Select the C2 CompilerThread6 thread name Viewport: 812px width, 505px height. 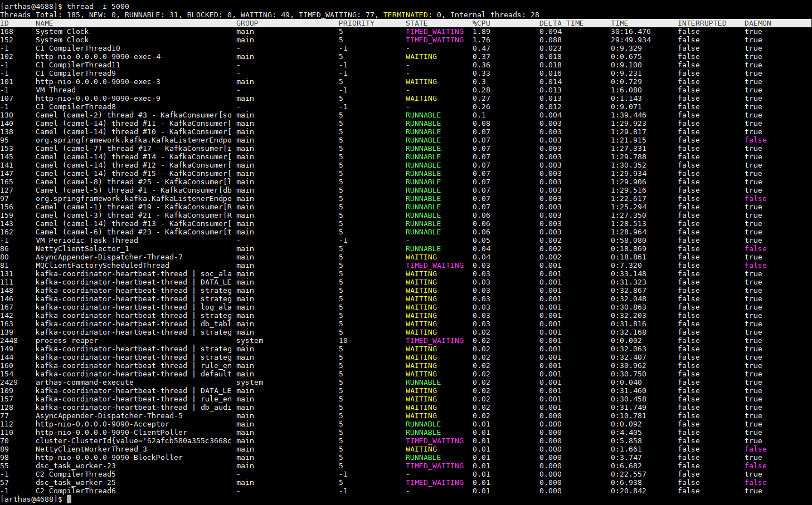click(x=76, y=491)
